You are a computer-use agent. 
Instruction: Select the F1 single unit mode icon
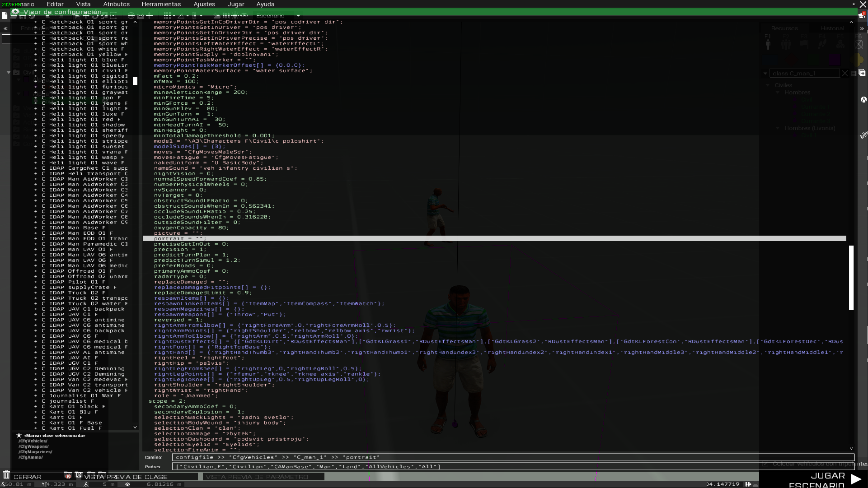(768, 44)
